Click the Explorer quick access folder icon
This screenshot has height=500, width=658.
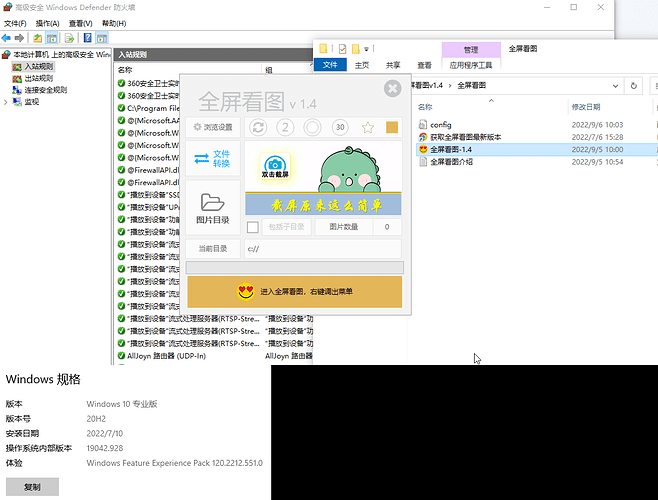click(323, 49)
